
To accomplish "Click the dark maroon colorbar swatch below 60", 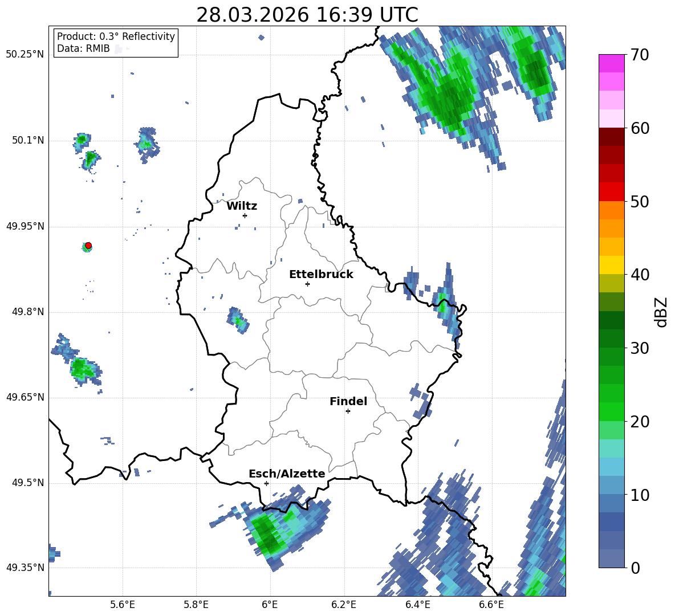I will click(611, 137).
